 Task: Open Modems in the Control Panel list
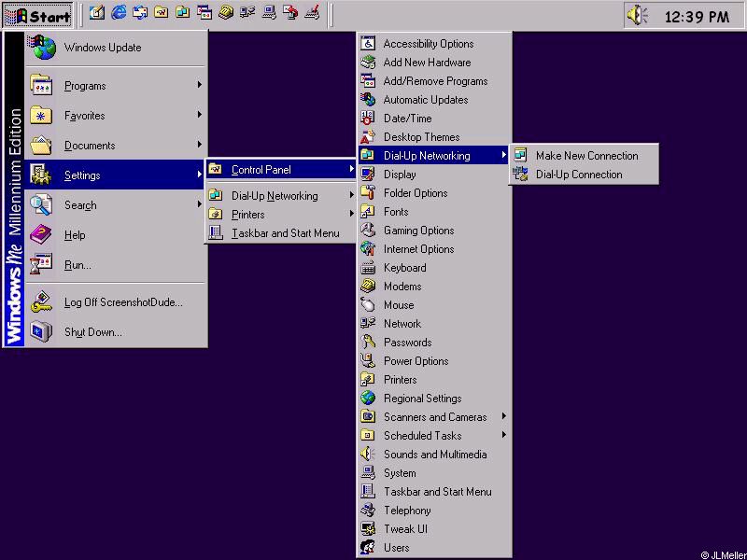pyautogui.click(x=434, y=287)
